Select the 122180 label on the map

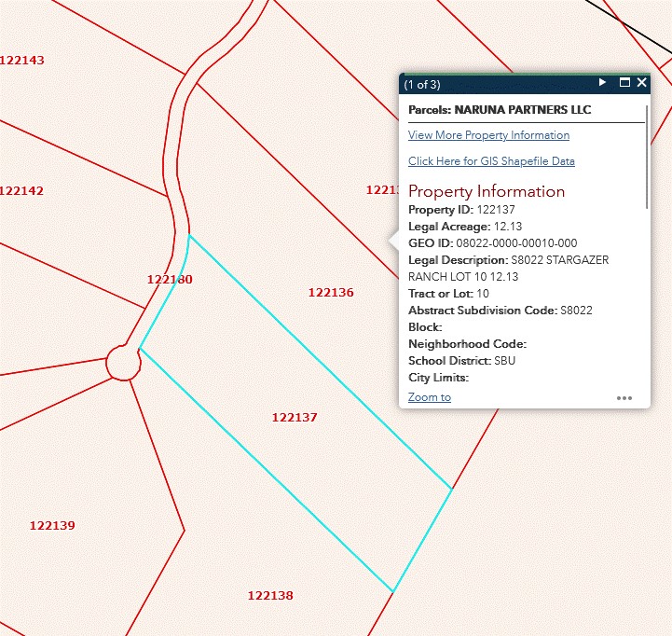(170, 280)
